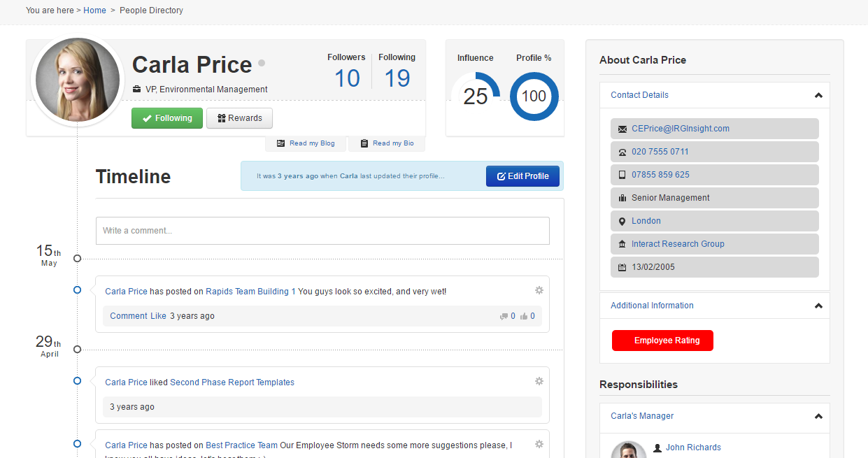This screenshot has height=458, width=868.
Task: Click the blue timeline dot beside Rapids post
Action: click(x=77, y=290)
